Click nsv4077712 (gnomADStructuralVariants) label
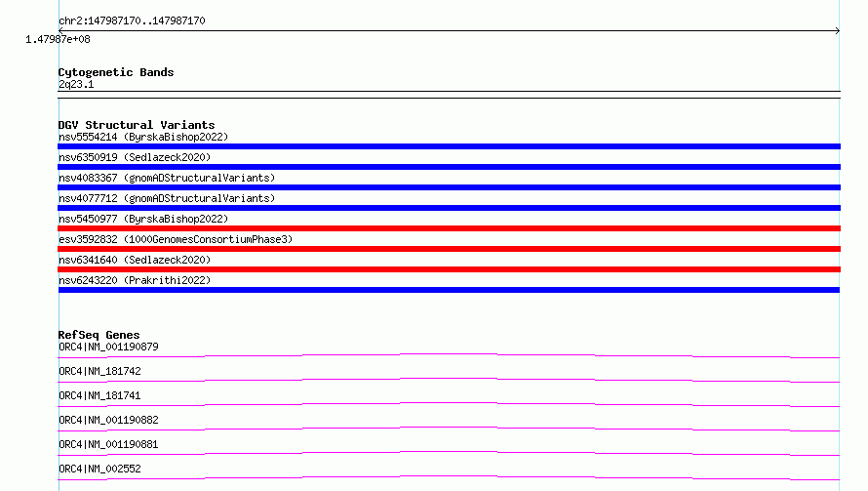Viewport: 868px width, 491px height. 167,198
